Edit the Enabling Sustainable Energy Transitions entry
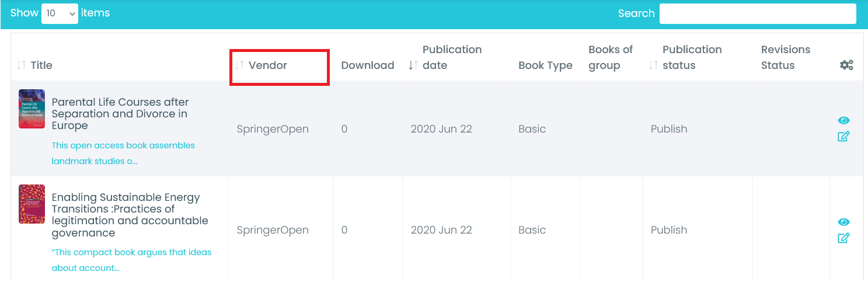Screen dimensions: 868x282 (x=843, y=238)
